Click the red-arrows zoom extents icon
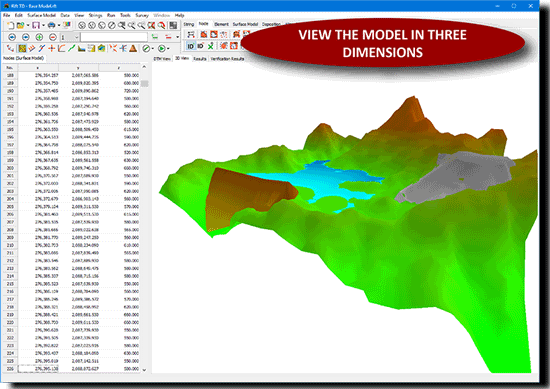This screenshot has height=389, width=550. 151,25
